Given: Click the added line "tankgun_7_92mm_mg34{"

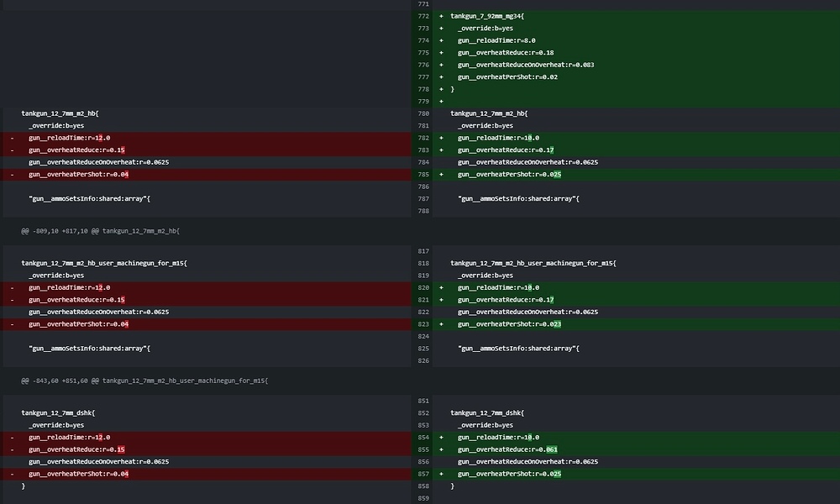Looking at the screenshot, I should [487, 16].
